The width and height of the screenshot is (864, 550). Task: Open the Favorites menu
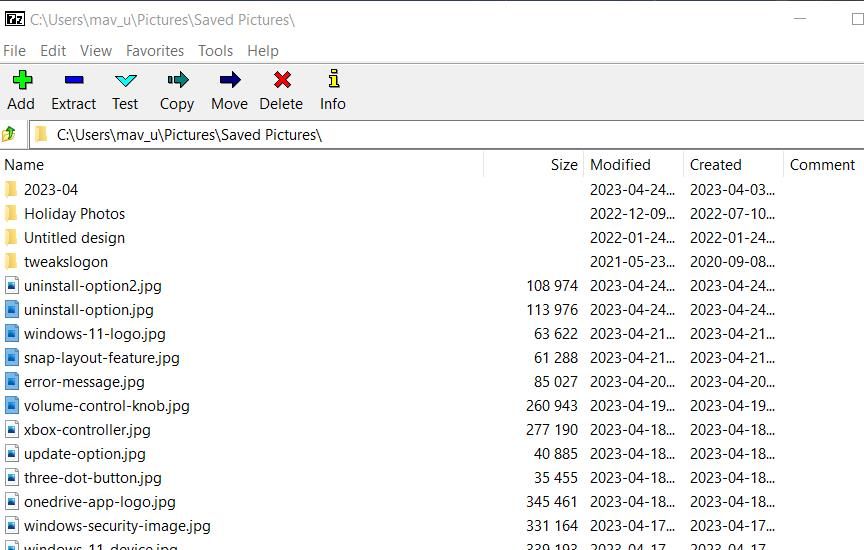(155, 51)
